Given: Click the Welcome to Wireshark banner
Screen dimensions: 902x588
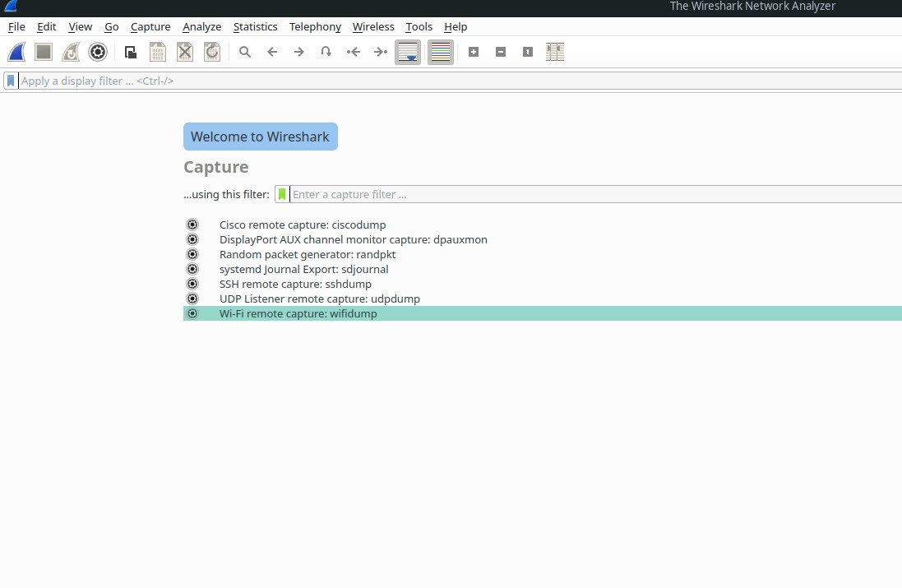Looking at the screenshot, I should 260,137.
